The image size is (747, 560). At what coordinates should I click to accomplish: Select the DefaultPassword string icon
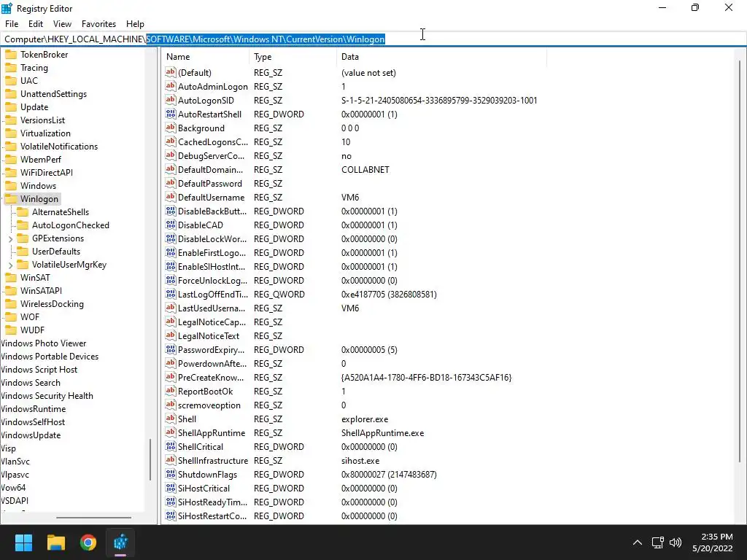click(170, 183)
